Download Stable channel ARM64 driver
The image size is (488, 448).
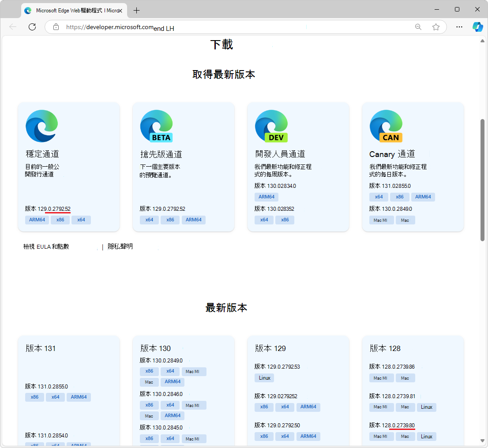pos(37,220)
